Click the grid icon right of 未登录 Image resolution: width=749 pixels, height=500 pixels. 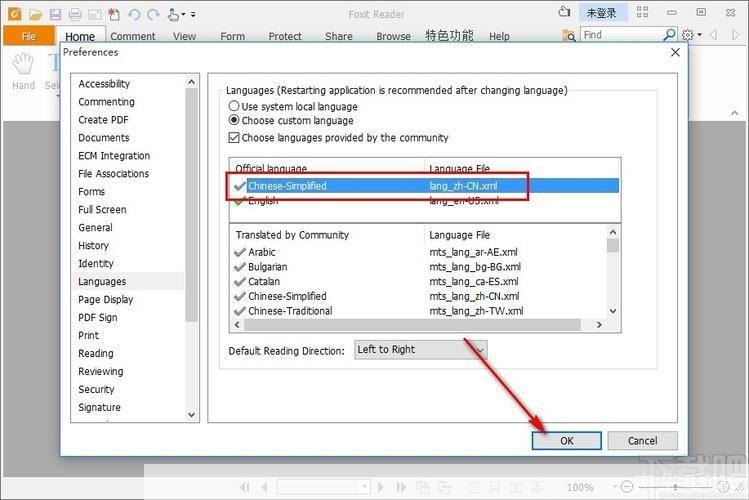tap(642, 12)
